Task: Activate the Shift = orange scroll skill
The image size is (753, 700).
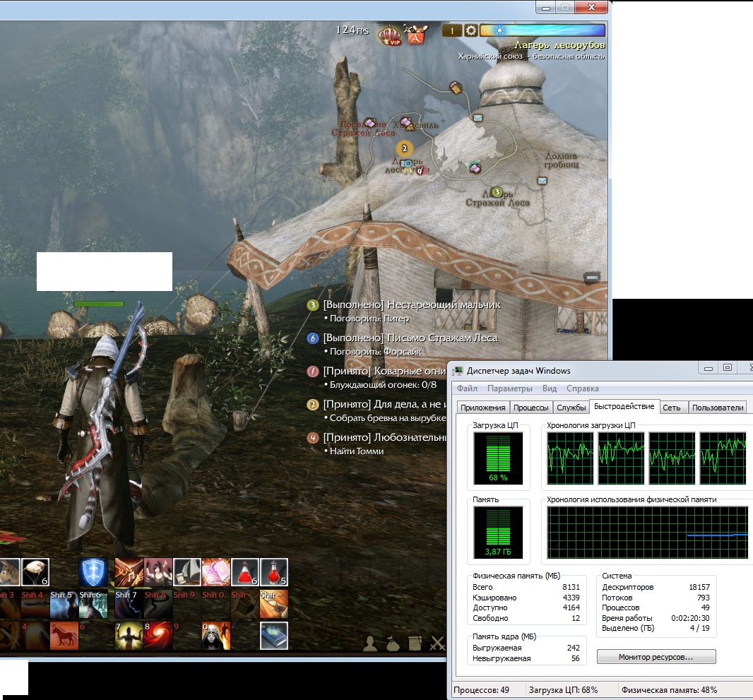Action: [x=274, y=604]
